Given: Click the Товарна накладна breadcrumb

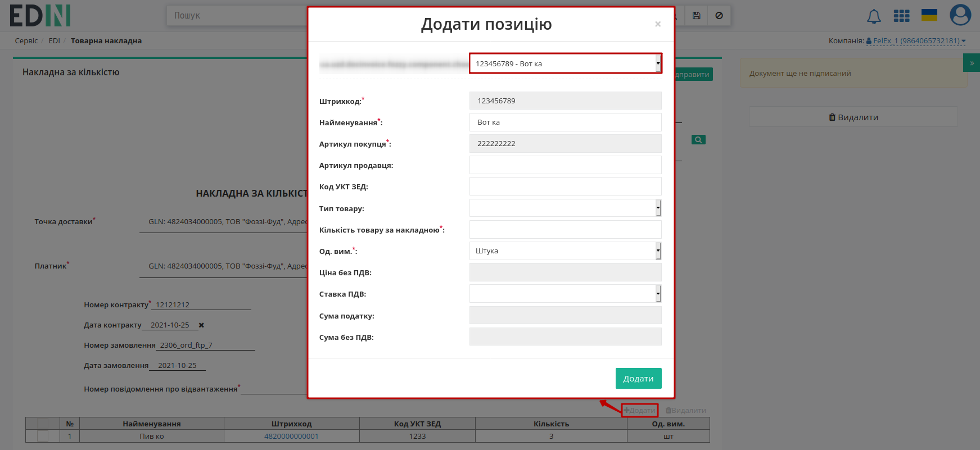Looking at the screenshot, I should (106, 40).
